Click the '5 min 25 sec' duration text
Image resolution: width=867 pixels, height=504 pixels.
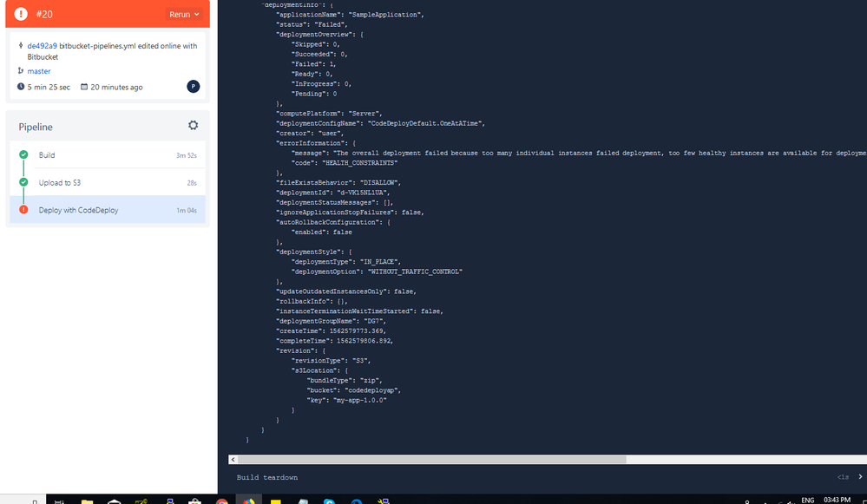49,87
